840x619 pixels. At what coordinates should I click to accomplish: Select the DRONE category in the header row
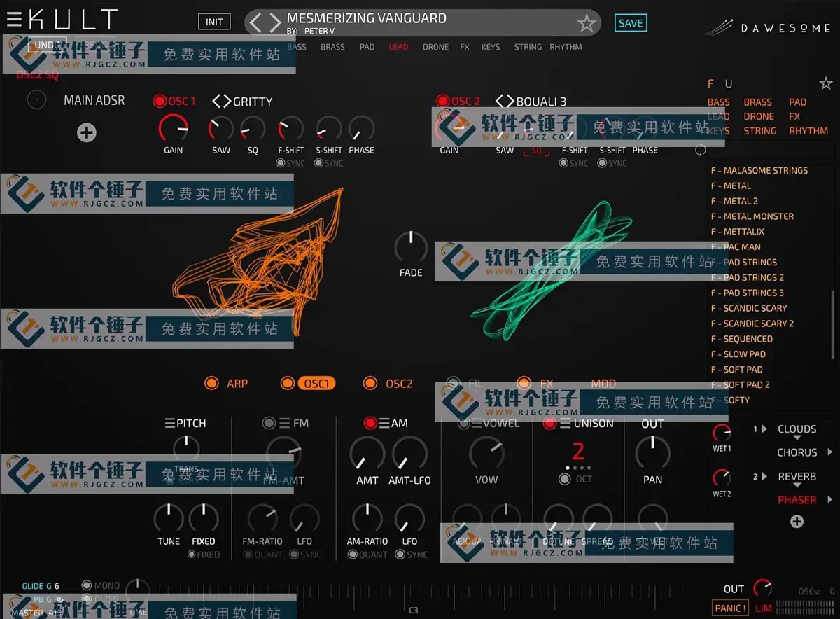(x=435, y=47)
